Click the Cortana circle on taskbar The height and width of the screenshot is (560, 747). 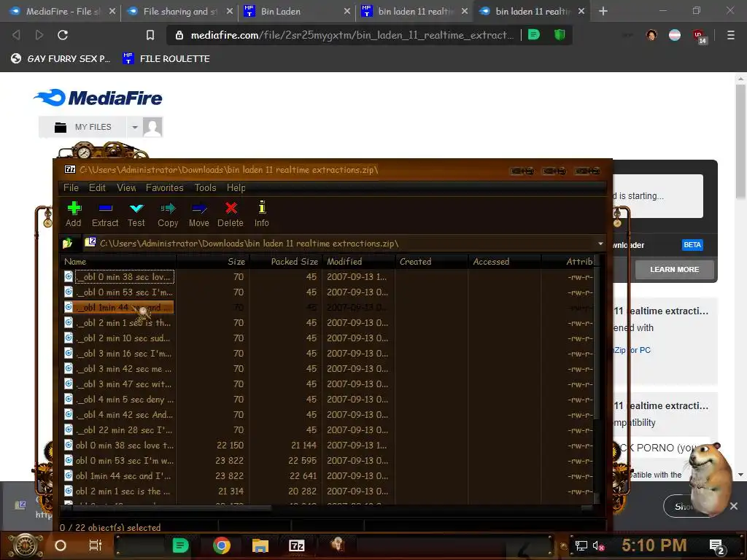(61, 545)
